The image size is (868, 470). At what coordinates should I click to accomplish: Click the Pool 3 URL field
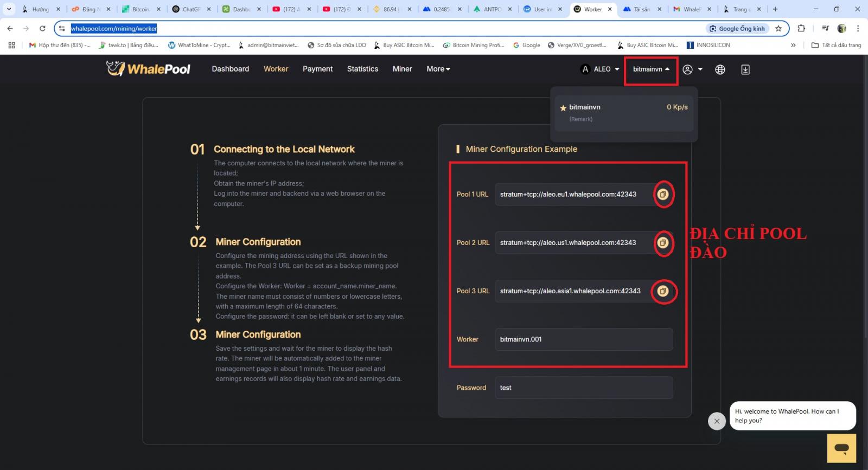(x=584, y=291)
